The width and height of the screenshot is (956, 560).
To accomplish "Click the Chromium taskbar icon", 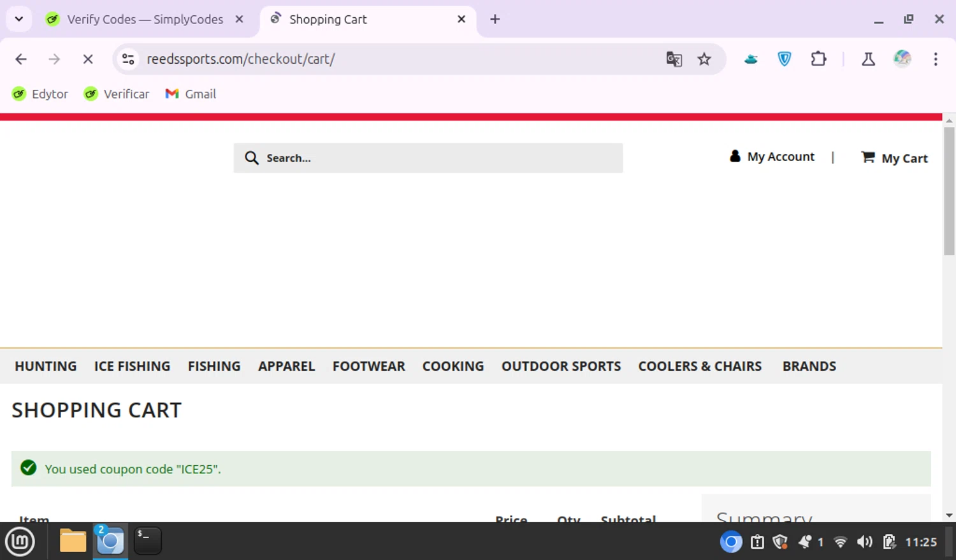I will (110, 542).
